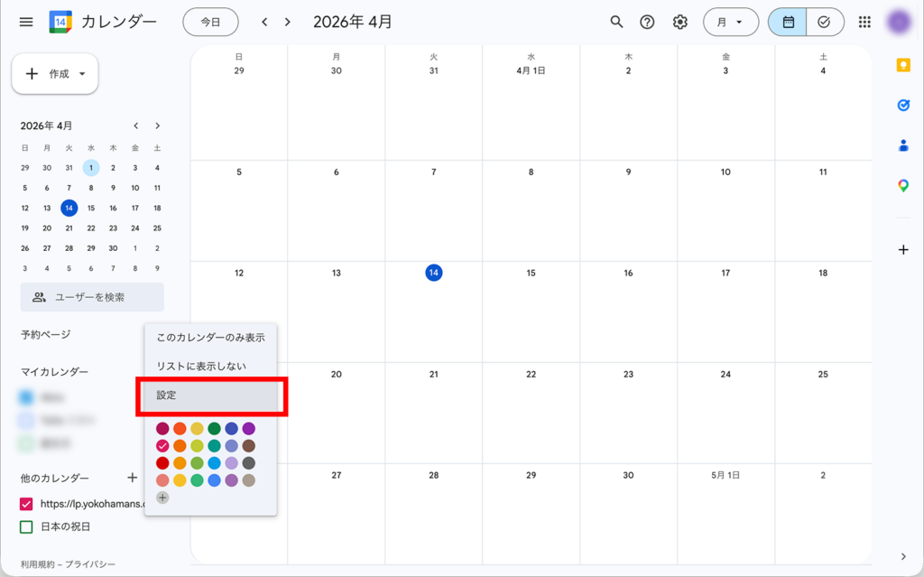Image resolution: width=924 pixels, height=577 pixels.
Task: Click the search magnifier icon
Action: coord(616,22)
